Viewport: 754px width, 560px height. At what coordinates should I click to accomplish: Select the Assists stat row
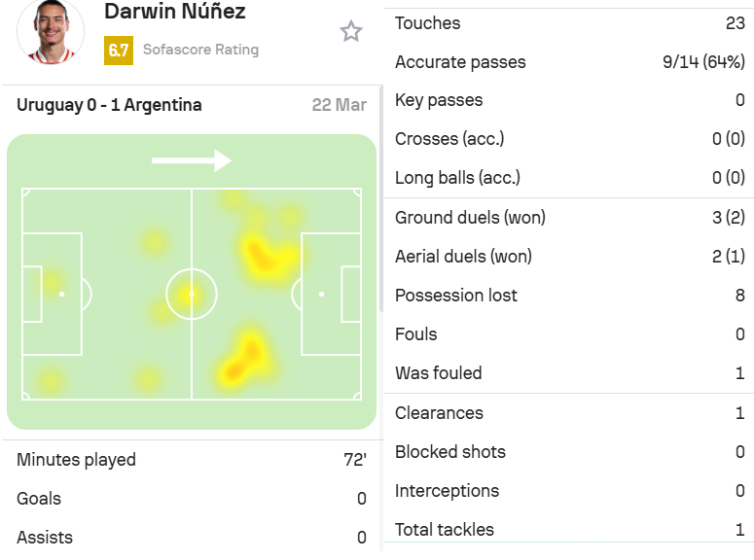click(192, 538)
